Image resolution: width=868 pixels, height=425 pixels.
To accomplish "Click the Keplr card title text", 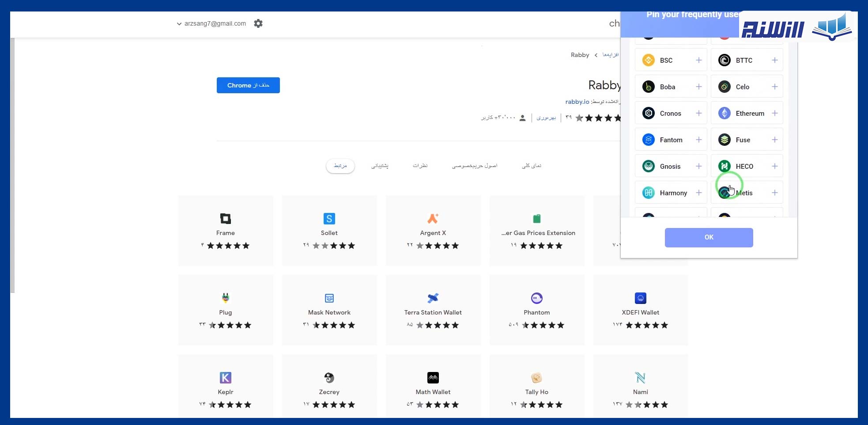I will coord(226,392).
